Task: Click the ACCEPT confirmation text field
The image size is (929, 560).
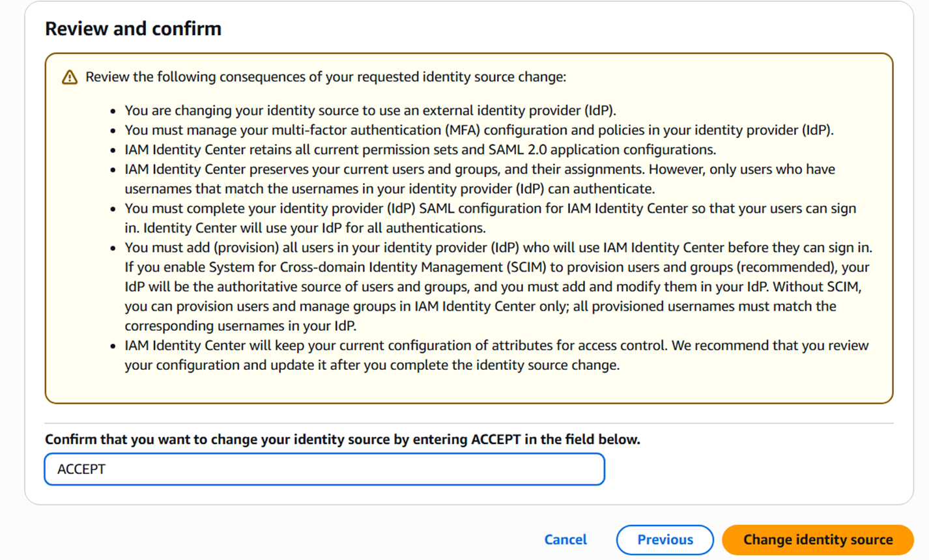Action: [324, 469]
